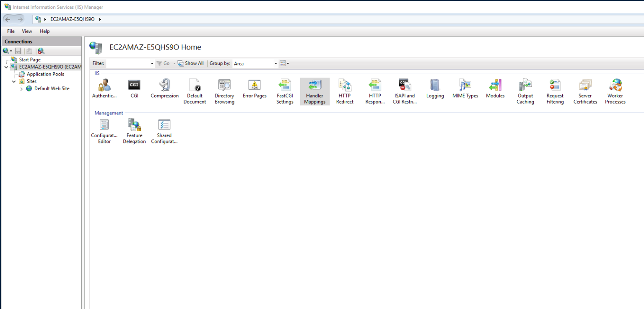
Task: Open the Help menu
Action: coord(44,31)
